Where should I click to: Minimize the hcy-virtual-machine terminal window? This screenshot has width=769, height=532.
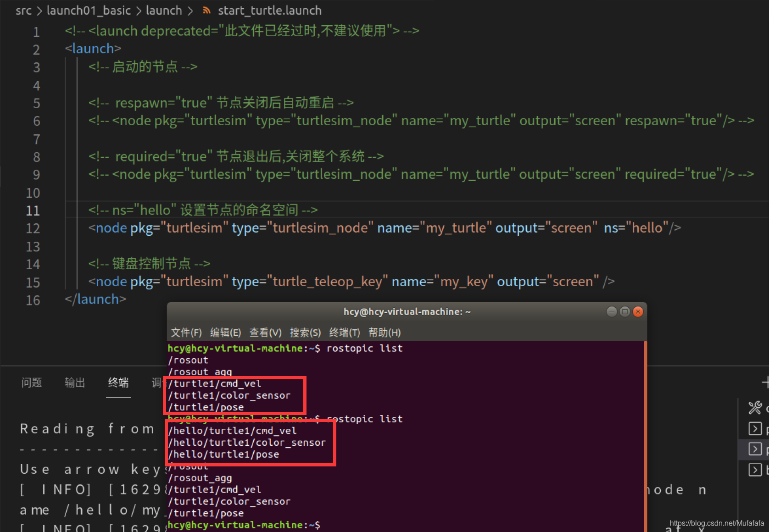tap(612, 312)
